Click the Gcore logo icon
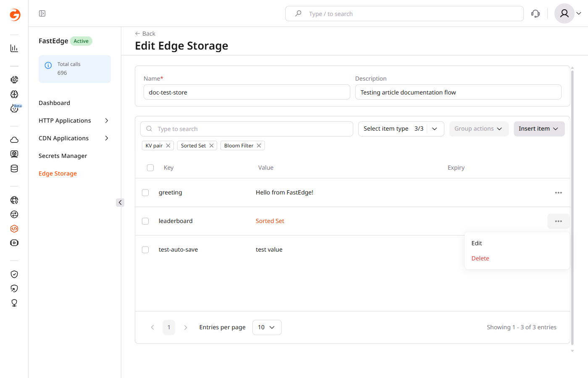 [x=15, y=14]
